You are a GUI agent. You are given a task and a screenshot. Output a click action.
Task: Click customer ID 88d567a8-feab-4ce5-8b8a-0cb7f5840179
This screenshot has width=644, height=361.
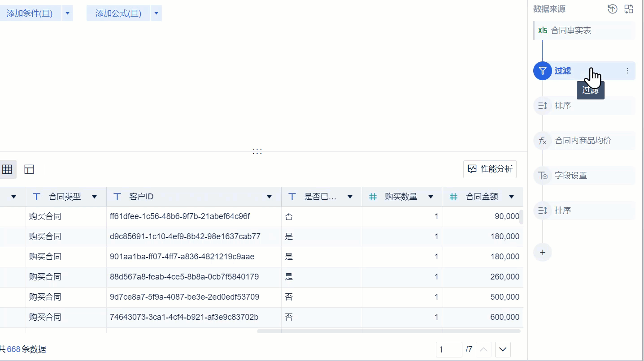click(184, 277)
